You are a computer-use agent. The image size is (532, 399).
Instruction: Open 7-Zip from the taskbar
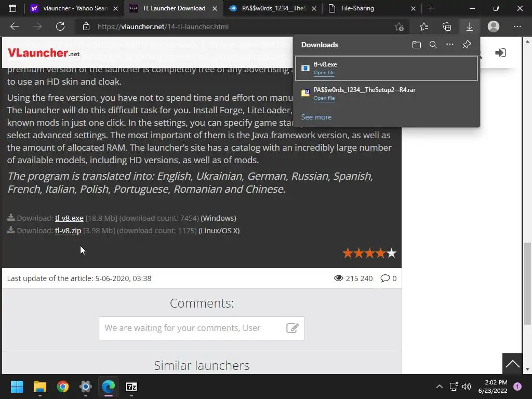131,387
